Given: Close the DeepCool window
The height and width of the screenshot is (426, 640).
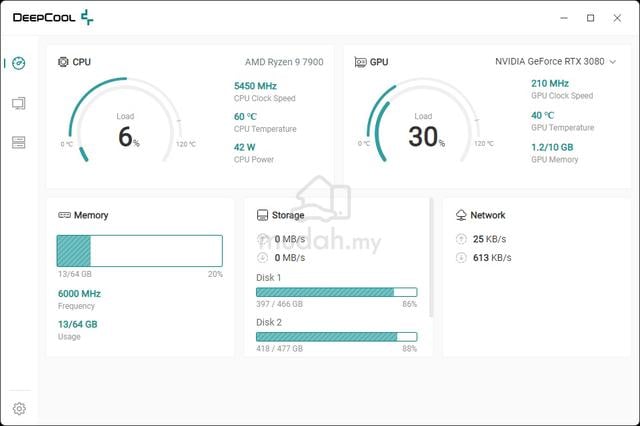Looking at the screenshot, I should [617, 18].
